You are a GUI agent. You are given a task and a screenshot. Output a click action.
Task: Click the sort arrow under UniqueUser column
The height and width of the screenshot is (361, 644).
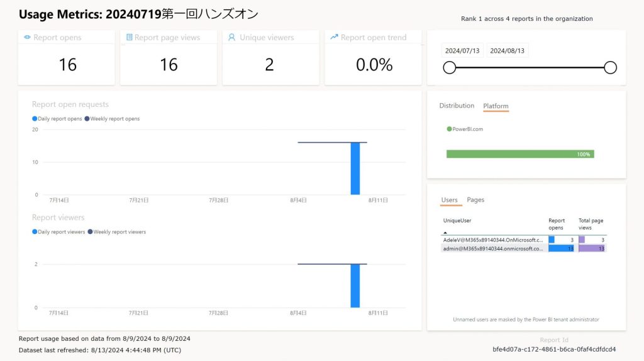tap(445, 232)
